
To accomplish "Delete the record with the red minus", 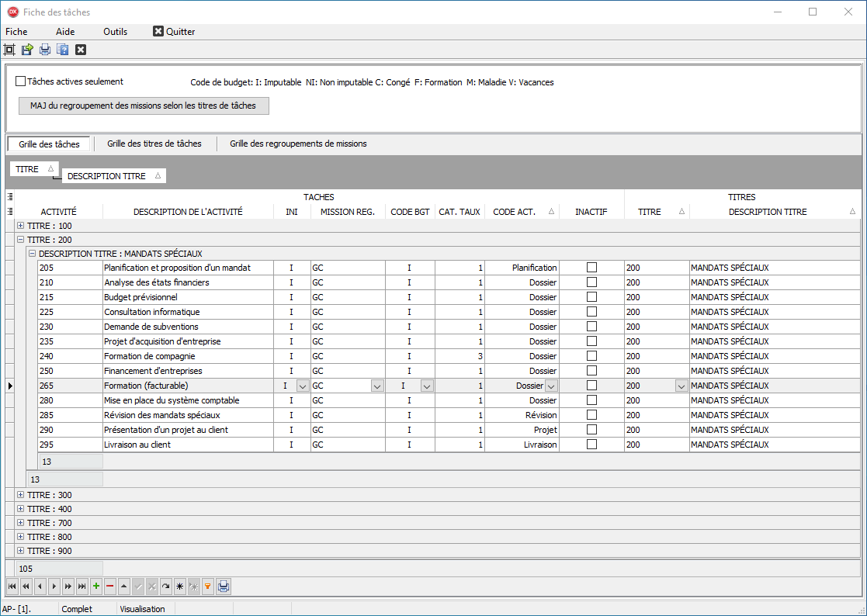I will pos(110,587).
